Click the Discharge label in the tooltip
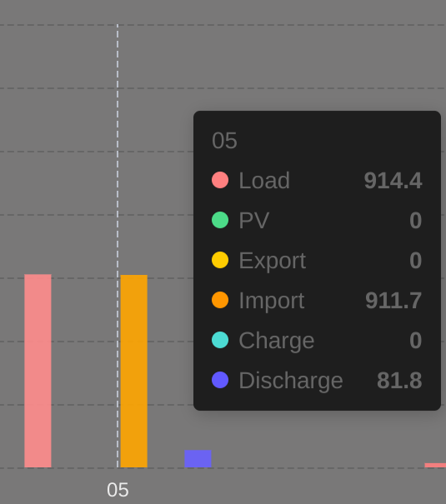This screenshot has height=504, width=446. coord(291,381)
